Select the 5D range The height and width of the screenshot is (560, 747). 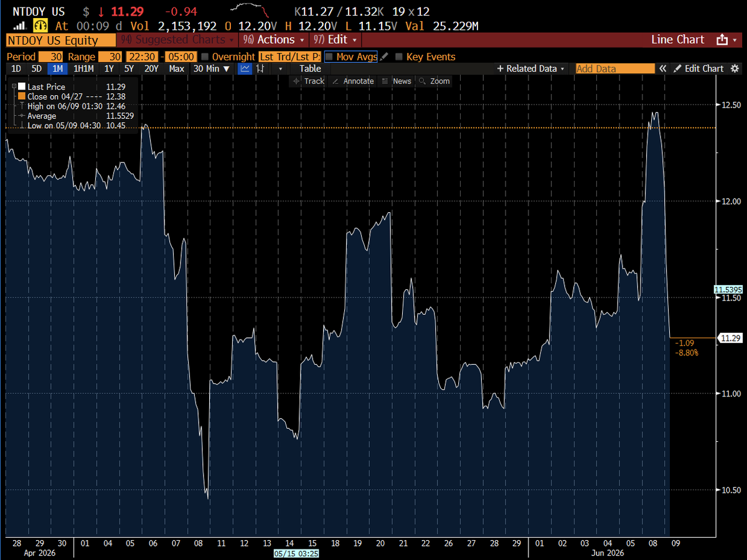point(37,68)
